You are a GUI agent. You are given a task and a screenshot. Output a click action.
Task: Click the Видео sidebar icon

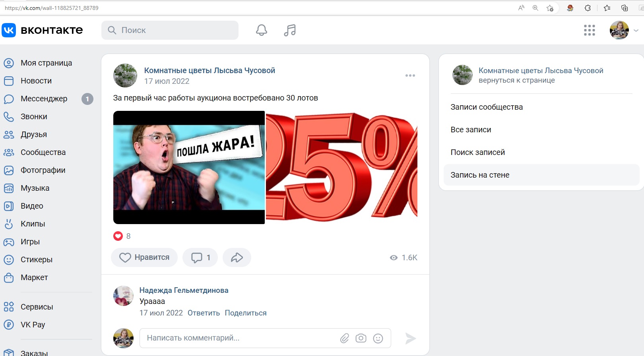point(9,206)
